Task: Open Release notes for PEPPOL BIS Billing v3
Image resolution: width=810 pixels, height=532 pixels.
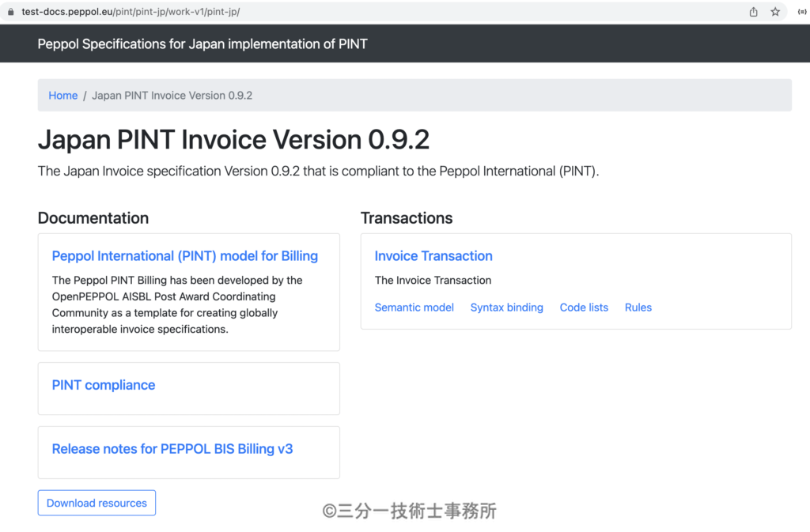Action: pos(172,449)
